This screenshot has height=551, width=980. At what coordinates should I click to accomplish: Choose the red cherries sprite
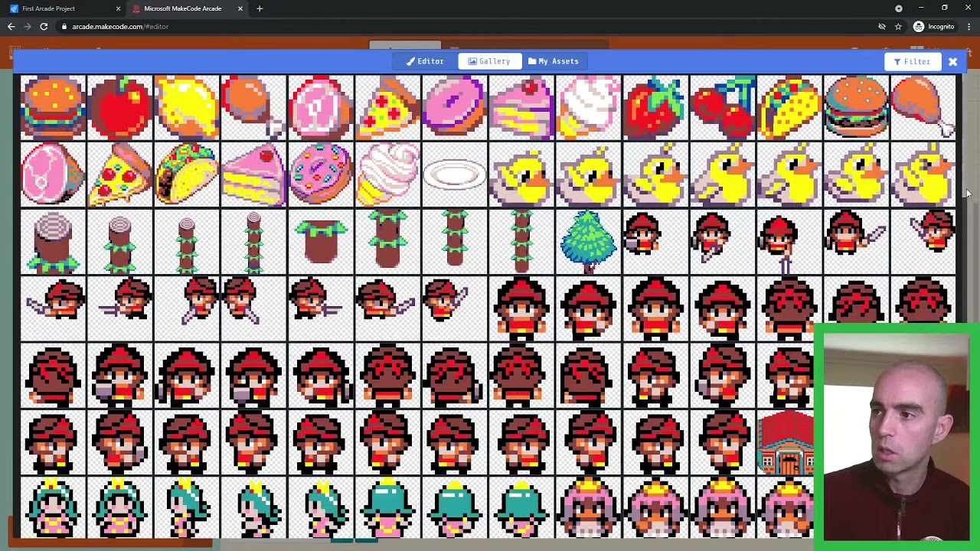[722, 107]
